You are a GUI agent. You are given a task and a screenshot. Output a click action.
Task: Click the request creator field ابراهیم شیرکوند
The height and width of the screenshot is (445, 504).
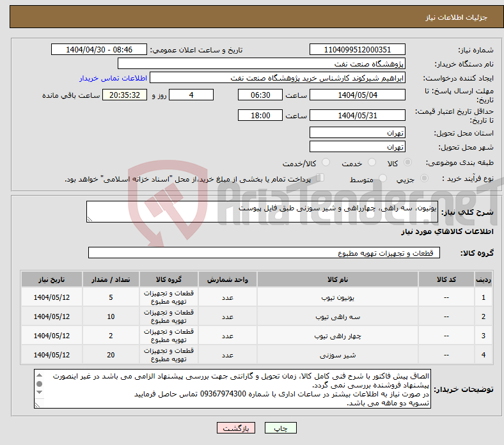point(278,78)
